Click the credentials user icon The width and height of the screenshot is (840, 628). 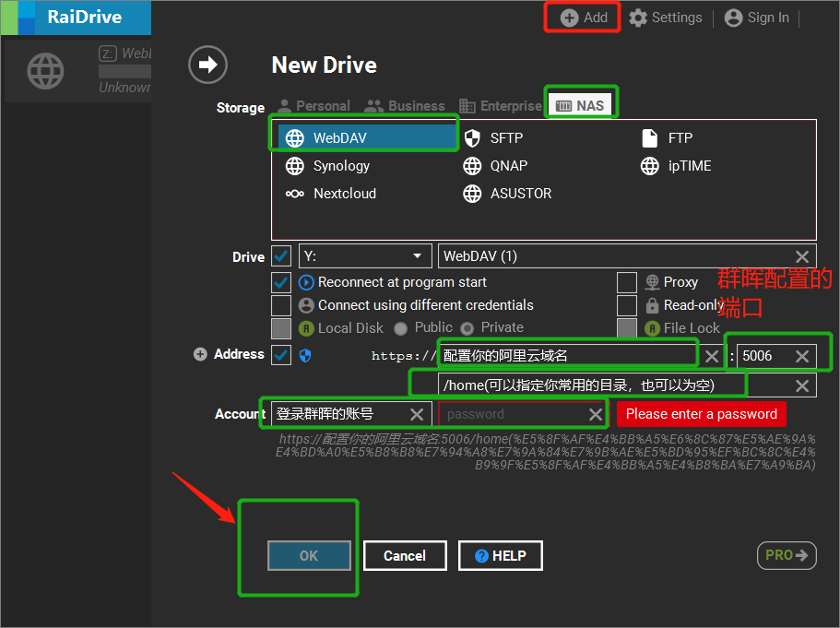pyautogui.click(x=306, y=305)
